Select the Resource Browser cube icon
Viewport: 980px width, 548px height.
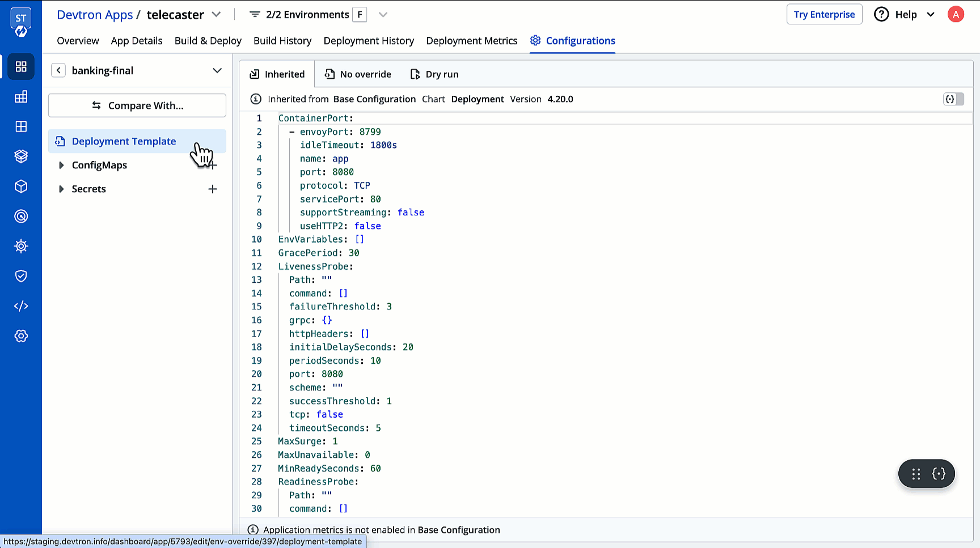[x=21, y=186]
